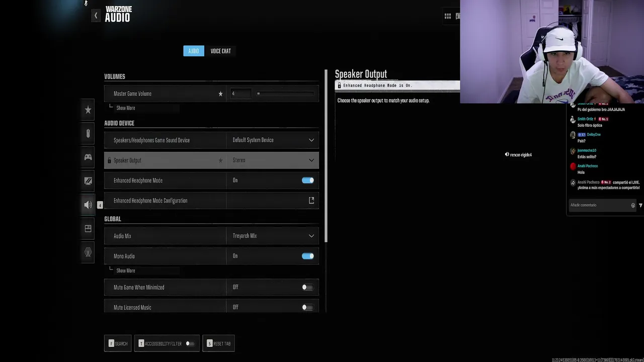Open Enhanced Headphone Mode Configuration popout icon
644x362 pixels.
[311, 201]
